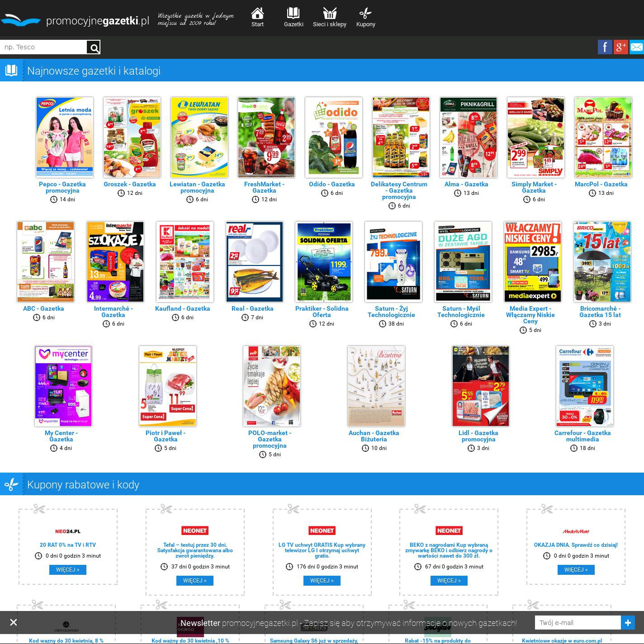
Task: Click Więcej button under MediaMarkt coupon
Action: [576, 570]
